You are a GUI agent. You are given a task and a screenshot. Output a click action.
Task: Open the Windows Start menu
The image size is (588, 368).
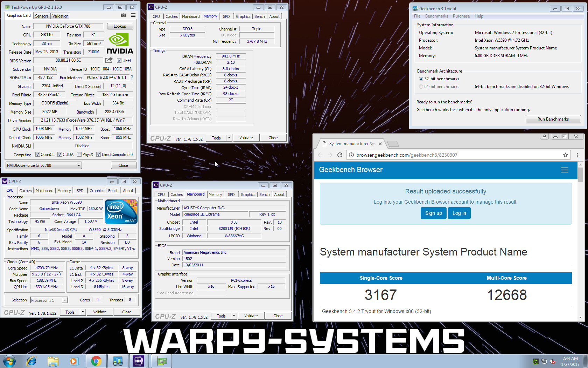pos(9,361)
